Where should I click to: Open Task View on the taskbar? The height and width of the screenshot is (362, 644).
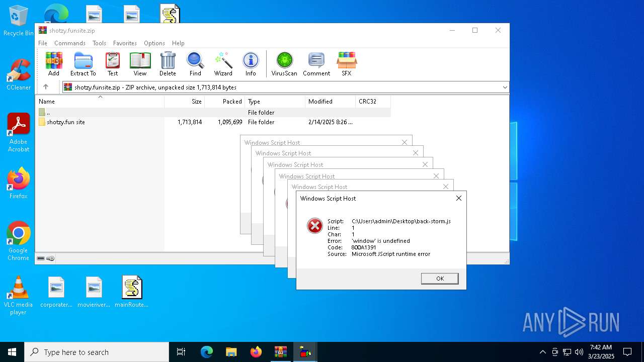[x=181, y=352]
